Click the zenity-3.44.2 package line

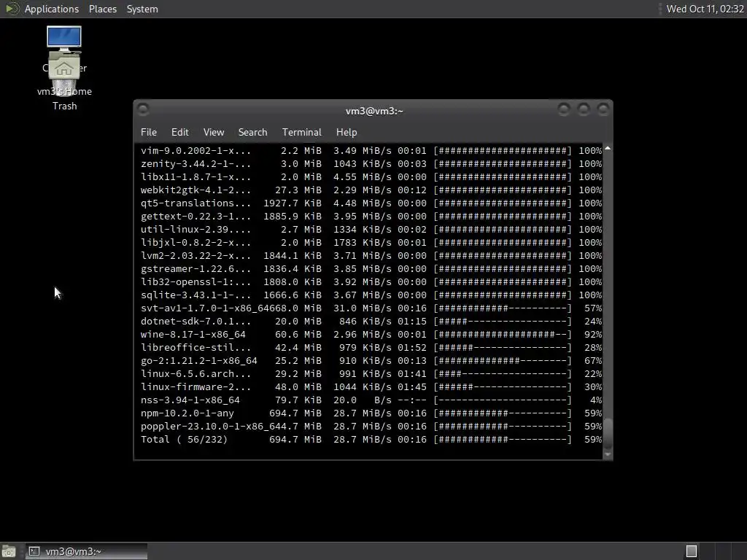coord(371,164)
